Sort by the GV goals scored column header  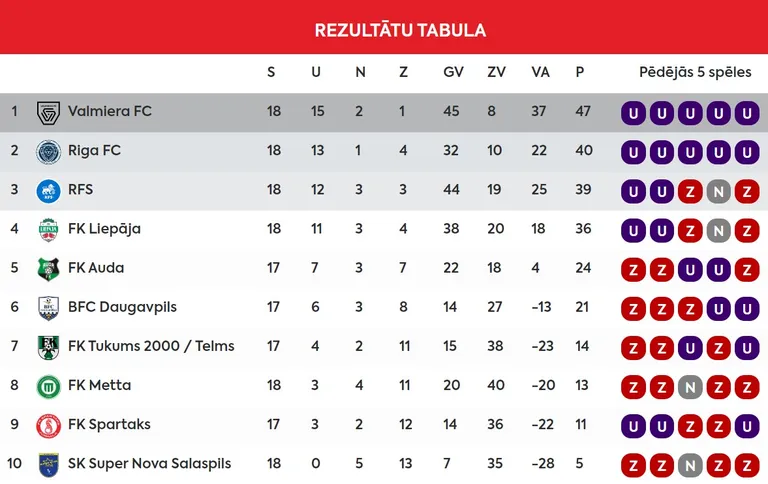click(x=453, y=73)
